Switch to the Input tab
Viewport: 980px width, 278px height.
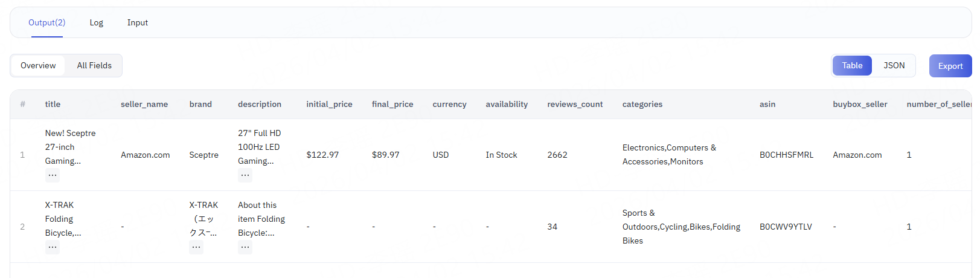click(138, 22)
